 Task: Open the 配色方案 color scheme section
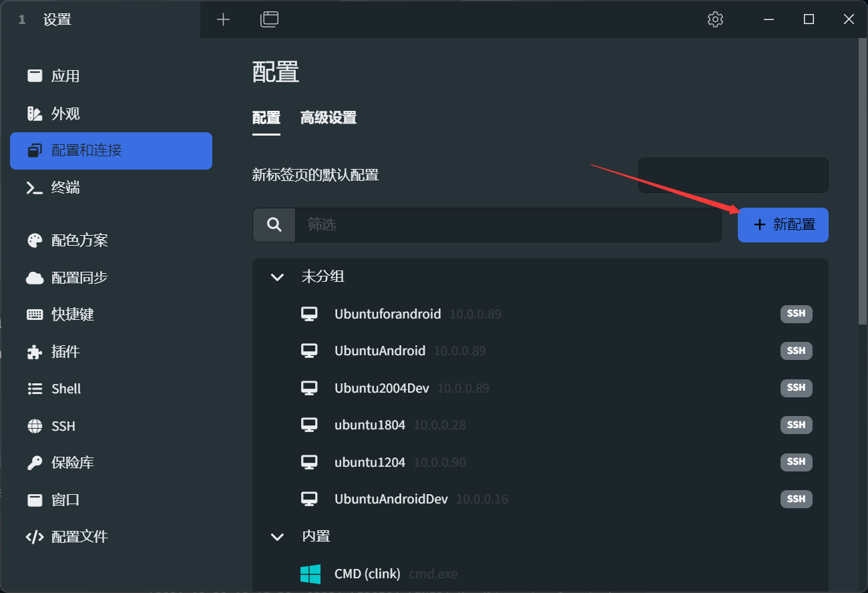[x=111, y=240]
